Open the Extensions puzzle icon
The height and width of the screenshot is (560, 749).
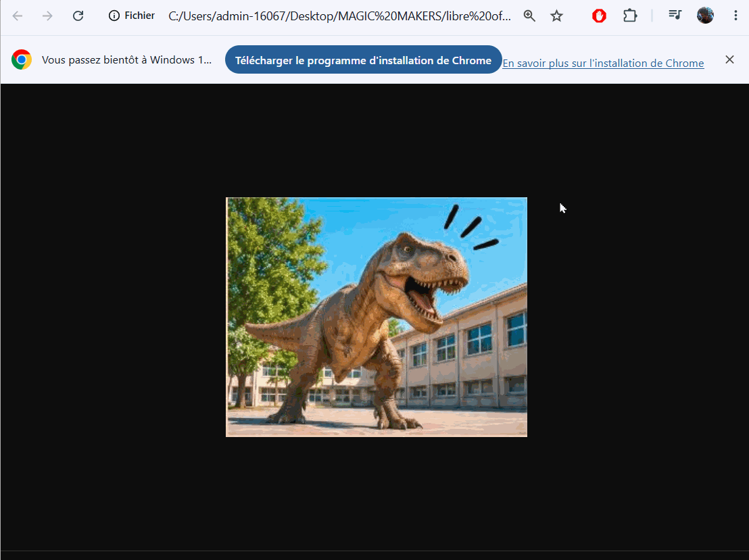pyautogui.click(x=630, y=16)
